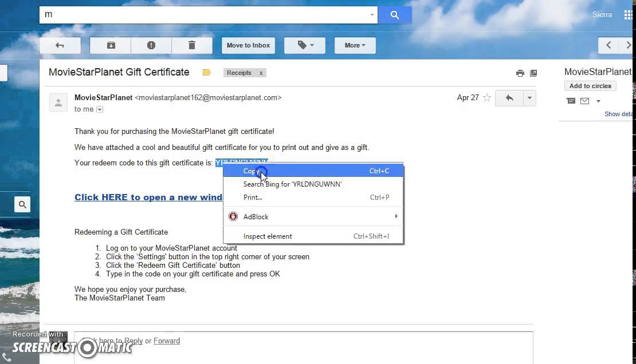Click the sender avatar picture
Image resolution: width=636 pixels, height=364 pixels.
point(58,102)
